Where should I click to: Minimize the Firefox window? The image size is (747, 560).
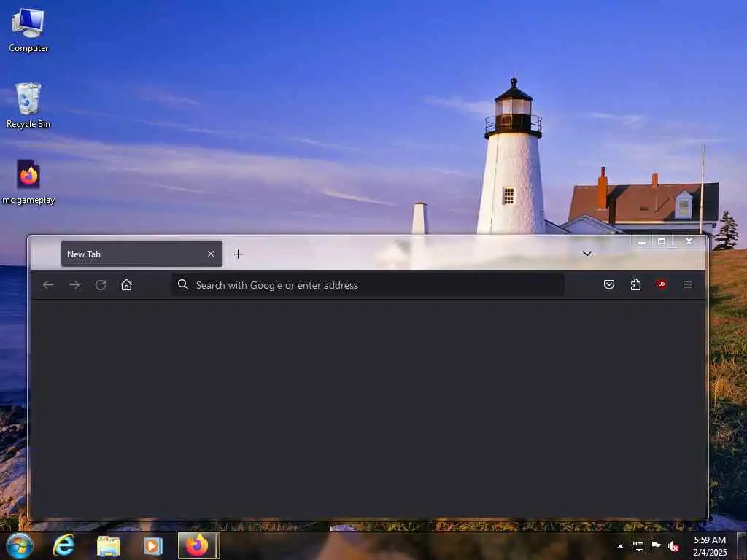click(642, 241)
